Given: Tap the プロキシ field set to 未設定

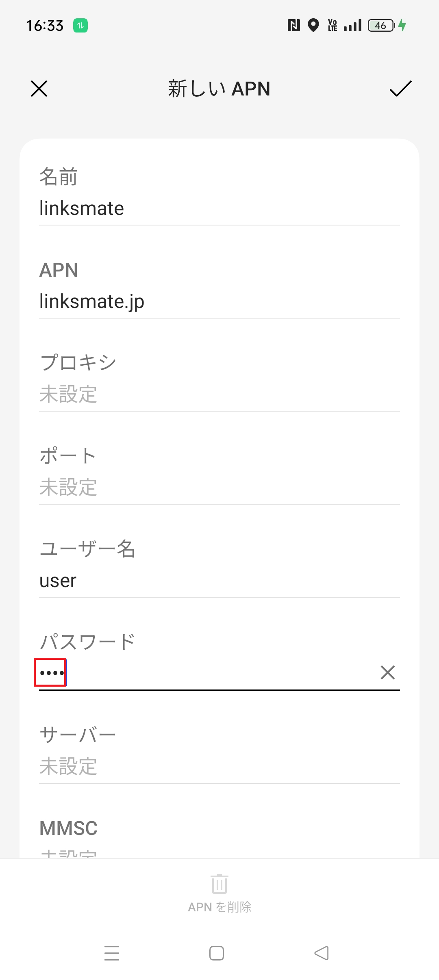Looking at the screenshot, I should point(219,394).
